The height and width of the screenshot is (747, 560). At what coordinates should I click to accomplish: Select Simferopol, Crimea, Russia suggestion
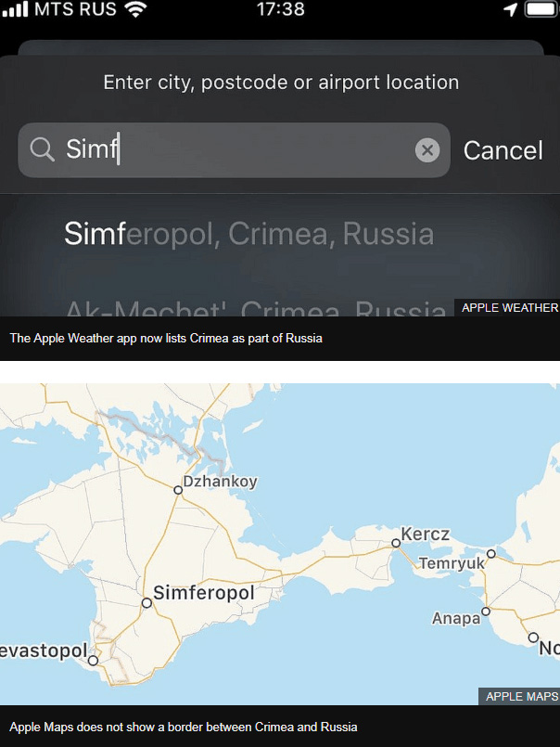[249, 234]
